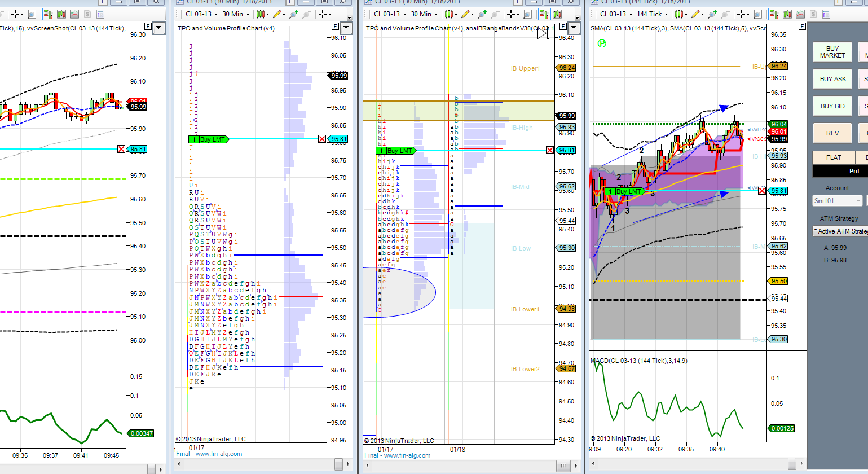Select Buy LMT order flag in TPO v4 chart

[x=208, y=139]
